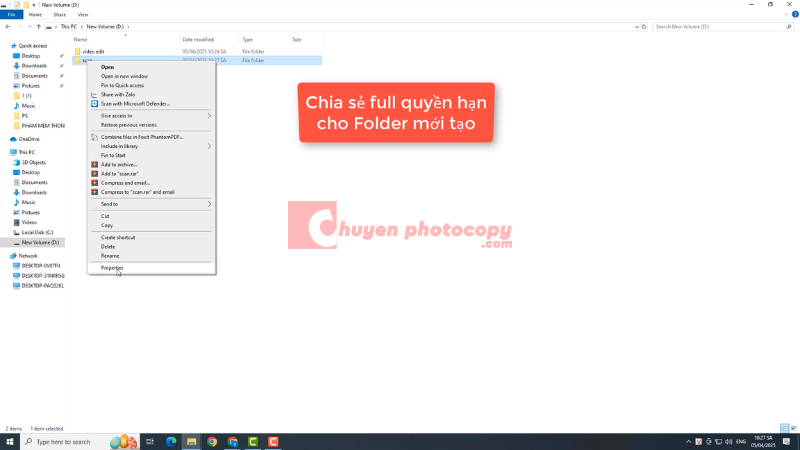Click the Search New Volume (D:) field
This screenshot has width=800, height=450.
point(722,27)
